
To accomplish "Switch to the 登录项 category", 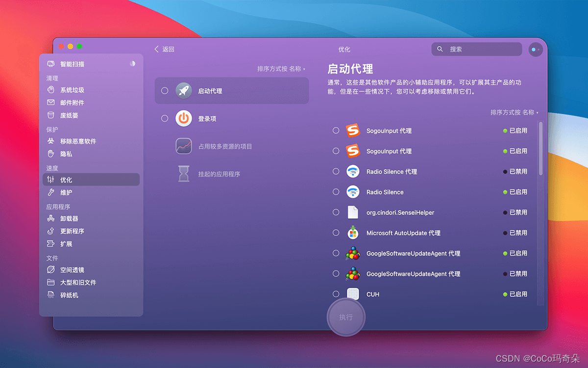I will (x=207, y=119).
